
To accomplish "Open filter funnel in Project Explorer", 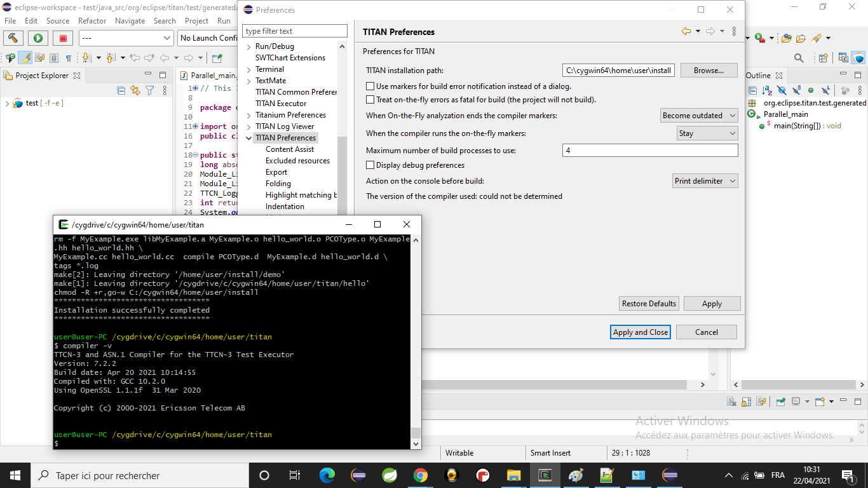I will [x=149, y=91].
